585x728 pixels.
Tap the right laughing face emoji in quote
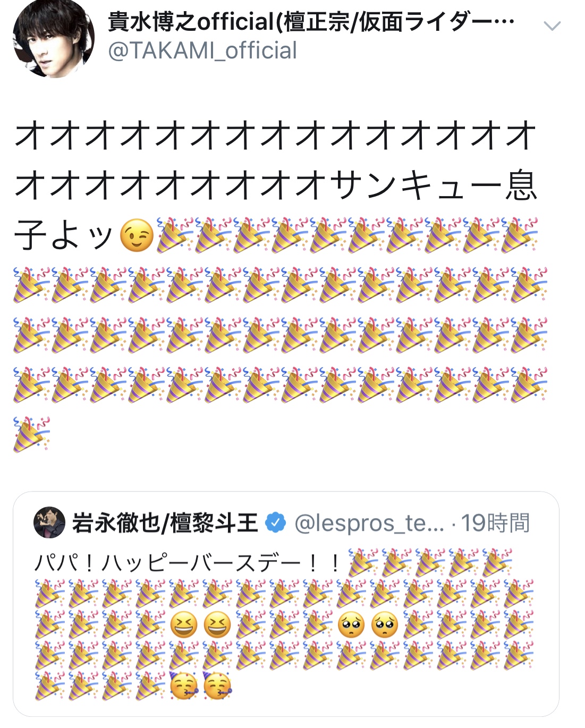[x=217, y=625]
